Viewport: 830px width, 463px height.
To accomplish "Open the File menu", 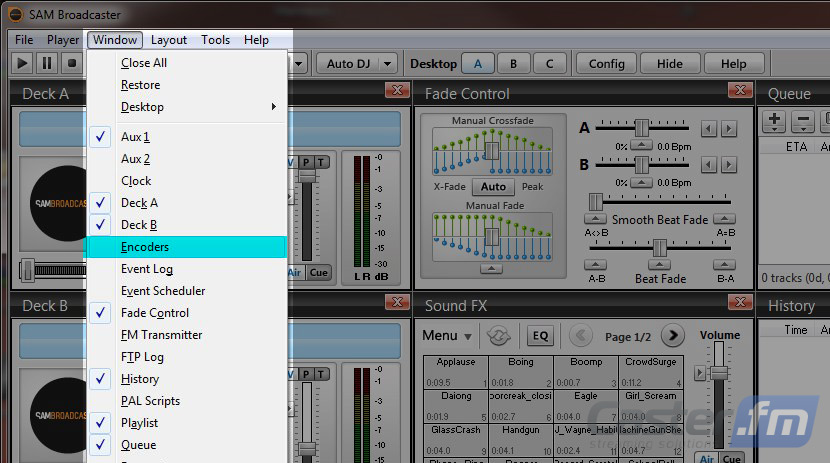I will 24,40.
